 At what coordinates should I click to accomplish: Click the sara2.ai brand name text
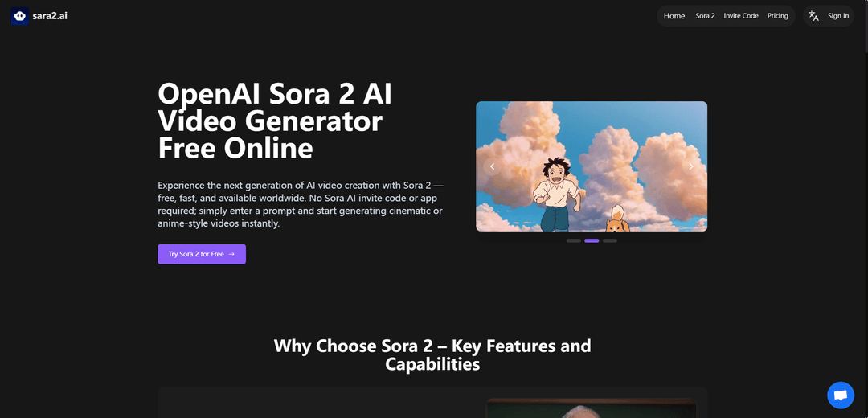pyautogui.click(x=50, y=16)
